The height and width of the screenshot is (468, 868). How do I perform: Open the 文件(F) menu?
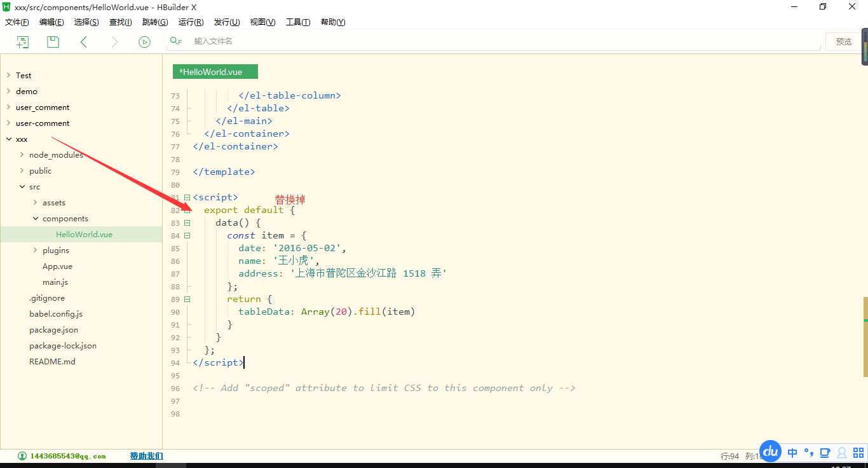(17, 22)
